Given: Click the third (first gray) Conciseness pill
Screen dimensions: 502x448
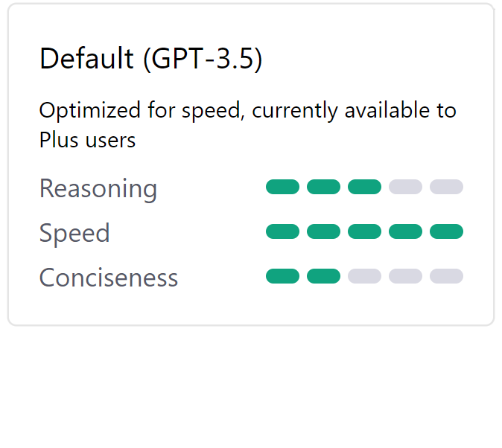Looking at the screenshot, I should point(364,276).
